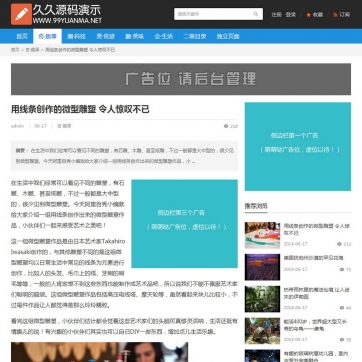Click 首页 in the breadcrumb
362x362 pixels.
(15, 50)
